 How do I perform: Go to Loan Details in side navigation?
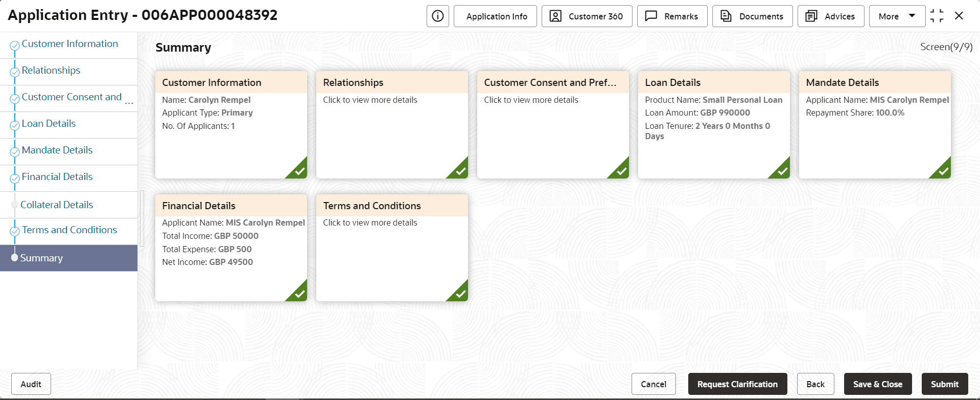click(49, 123)
